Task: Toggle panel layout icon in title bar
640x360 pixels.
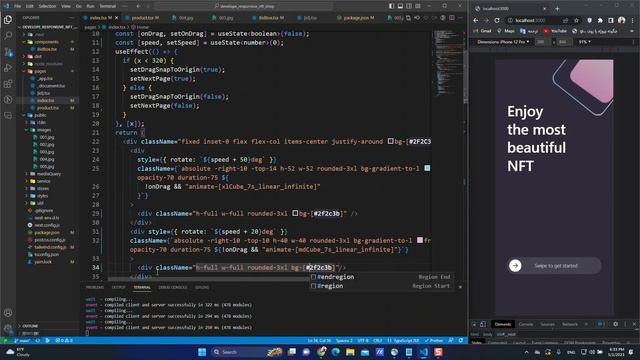Action: coord(400,6)
